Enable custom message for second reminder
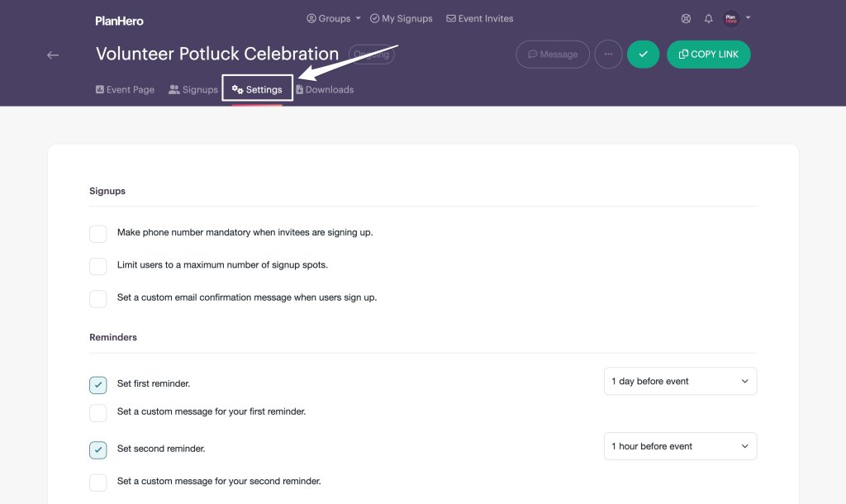The width and height of the screenshot is (846, 504). point(98,482)
